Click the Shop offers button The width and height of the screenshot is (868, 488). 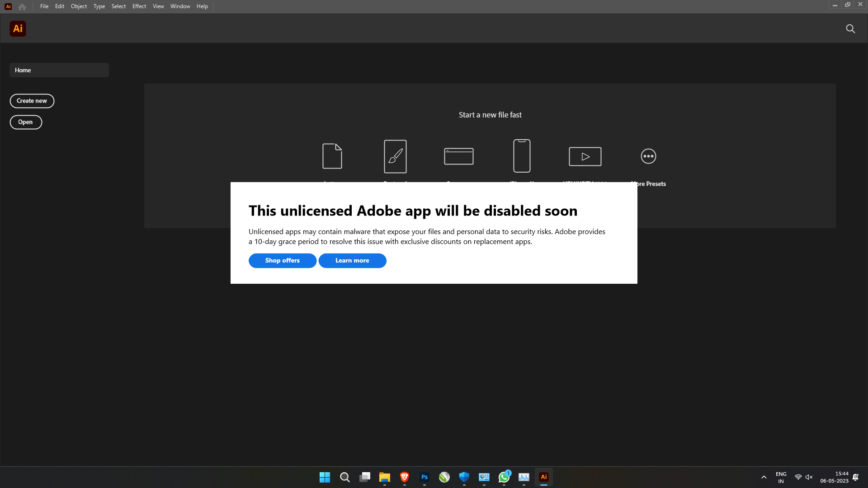click(283, 261)
